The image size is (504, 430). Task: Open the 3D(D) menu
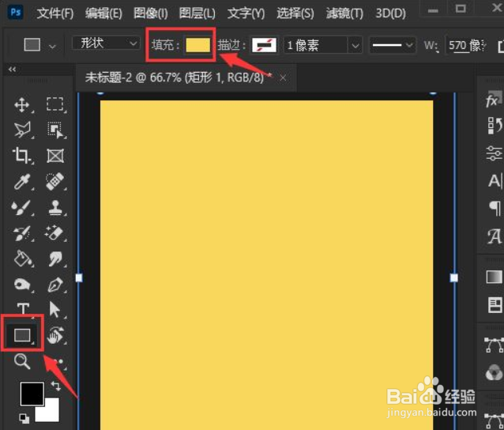[390, 13]
